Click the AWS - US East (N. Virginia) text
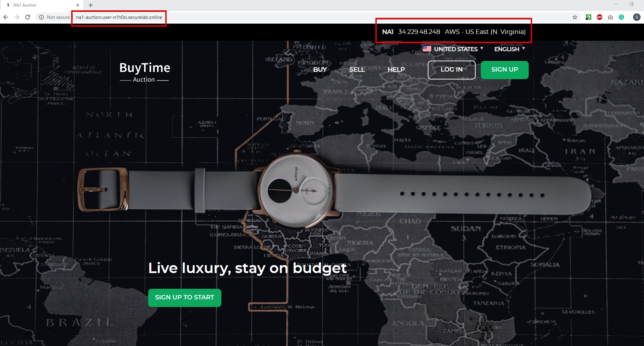The width and height of the screenshot is (644, 346). (x=485, y=32)
